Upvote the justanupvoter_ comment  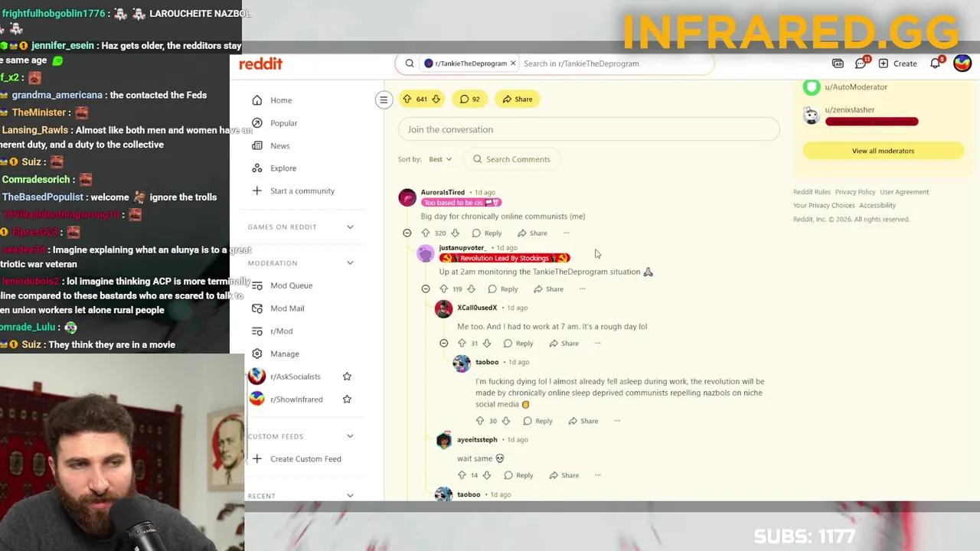[443, 289]
